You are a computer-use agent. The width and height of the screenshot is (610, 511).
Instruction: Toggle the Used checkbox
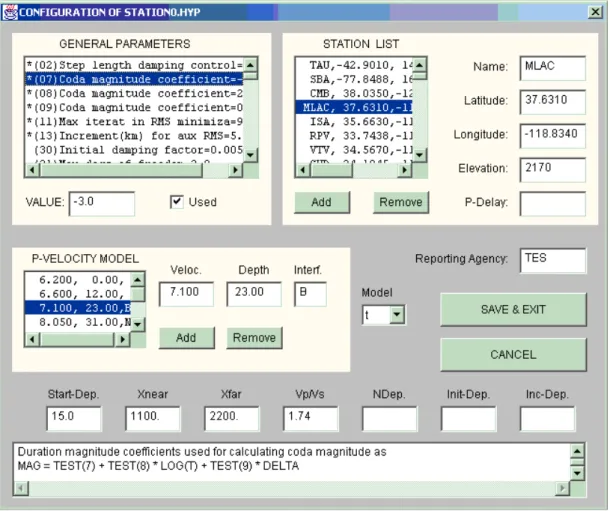coord(177,202)
